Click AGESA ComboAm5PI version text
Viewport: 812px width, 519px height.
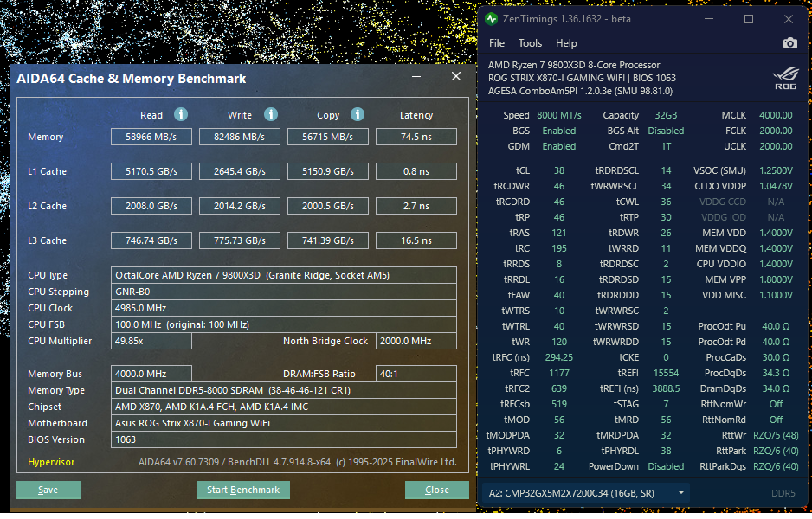click(580, 91)
